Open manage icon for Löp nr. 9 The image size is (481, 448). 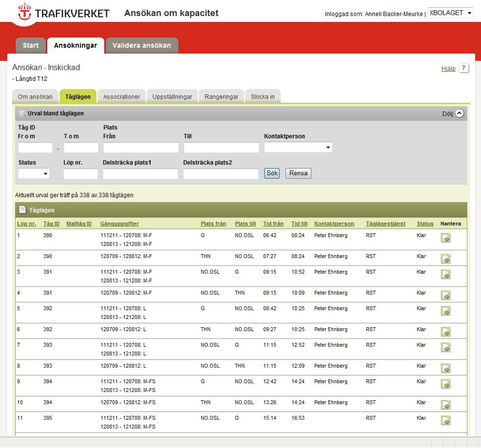pos(445,384)
